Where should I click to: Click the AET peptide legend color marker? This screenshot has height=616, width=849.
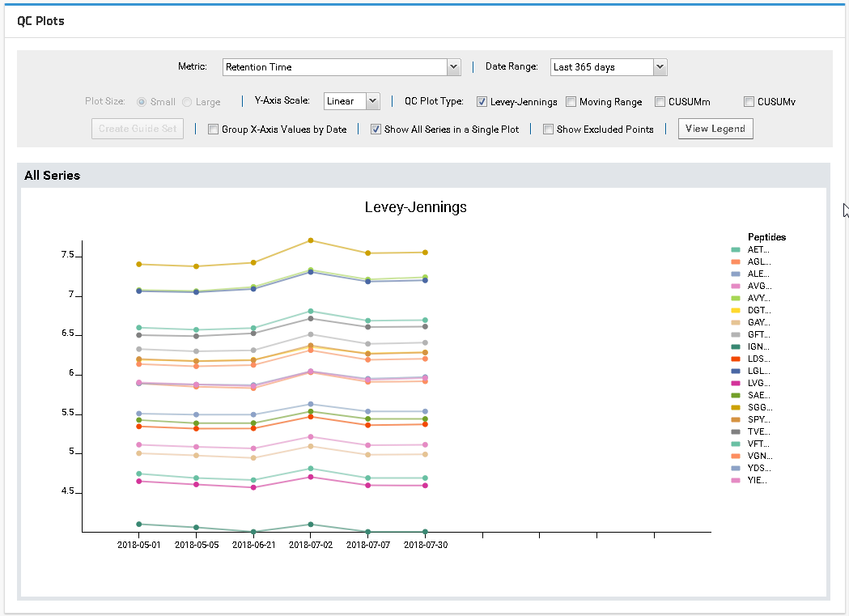click(736, 250)
